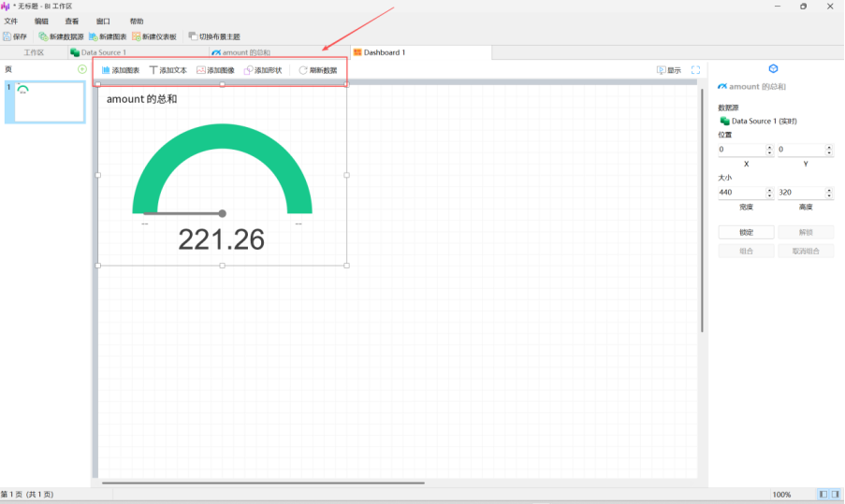The width and height of the screenshot is (845, 504).
Task: Click the 保存 save button
Action: [x=15, y=36]
